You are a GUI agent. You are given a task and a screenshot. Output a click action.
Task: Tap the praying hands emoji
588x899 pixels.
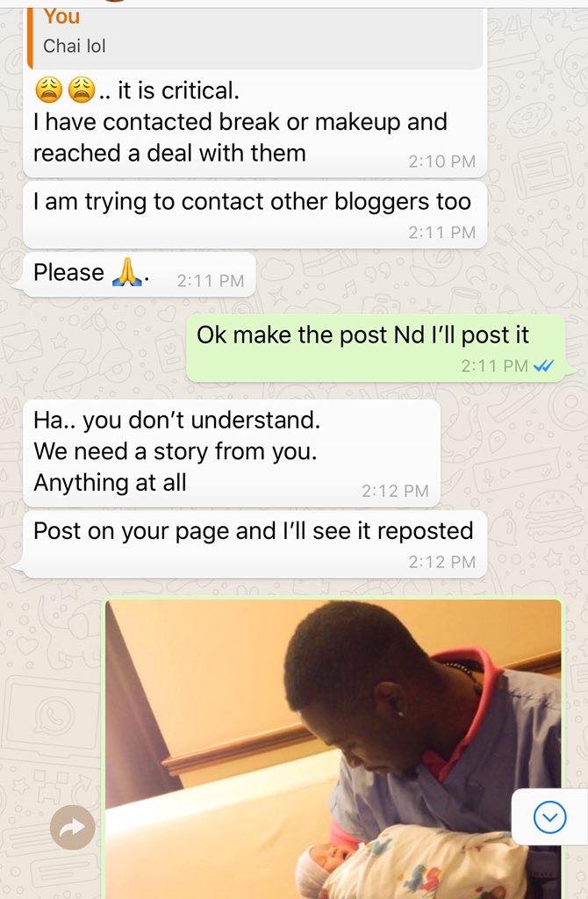tap(127, 272)
